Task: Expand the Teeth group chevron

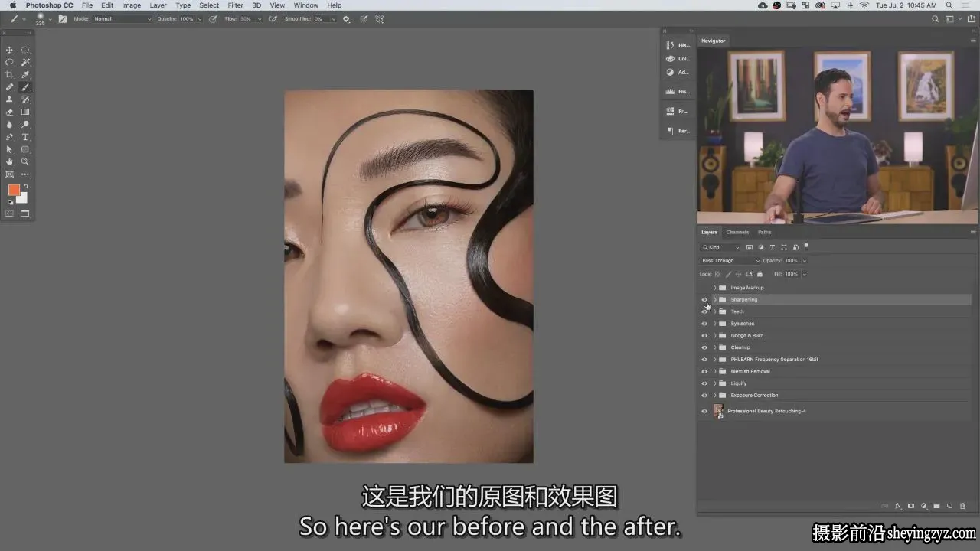Action: [x=715, y=311]
